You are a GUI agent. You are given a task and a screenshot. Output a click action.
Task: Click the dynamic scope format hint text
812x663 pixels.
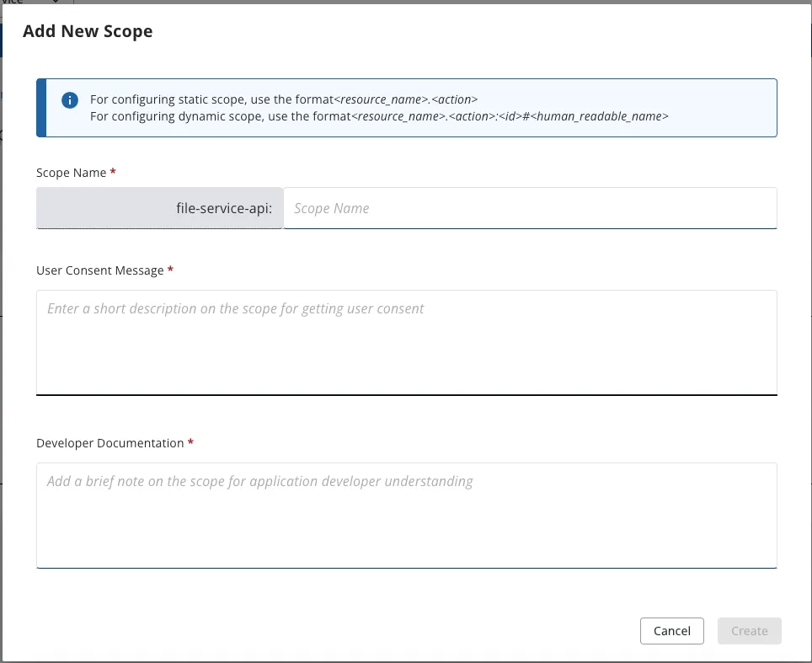pos(379,116)
